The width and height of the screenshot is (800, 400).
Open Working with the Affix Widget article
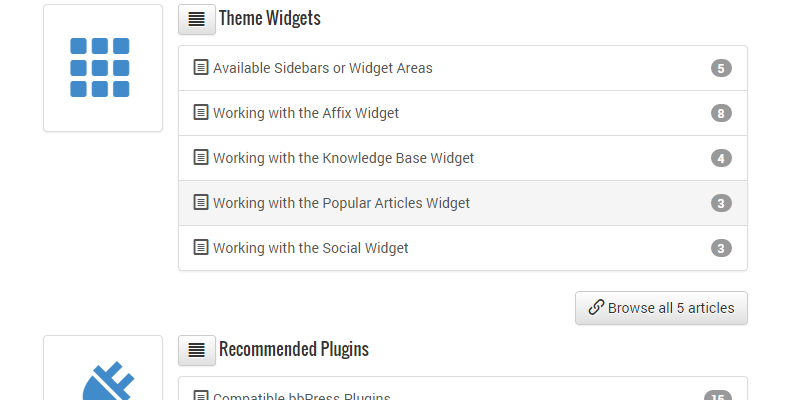coord(305,113)
